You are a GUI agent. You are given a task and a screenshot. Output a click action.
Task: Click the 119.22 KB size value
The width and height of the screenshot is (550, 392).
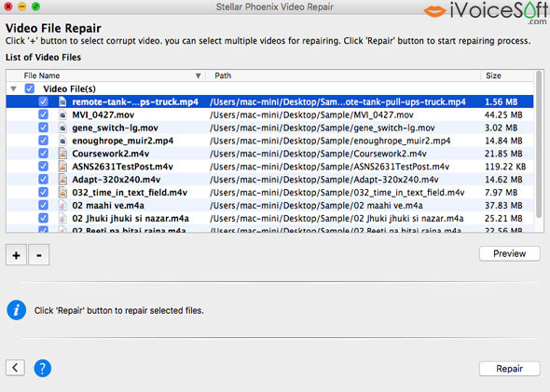coord(505,167)
